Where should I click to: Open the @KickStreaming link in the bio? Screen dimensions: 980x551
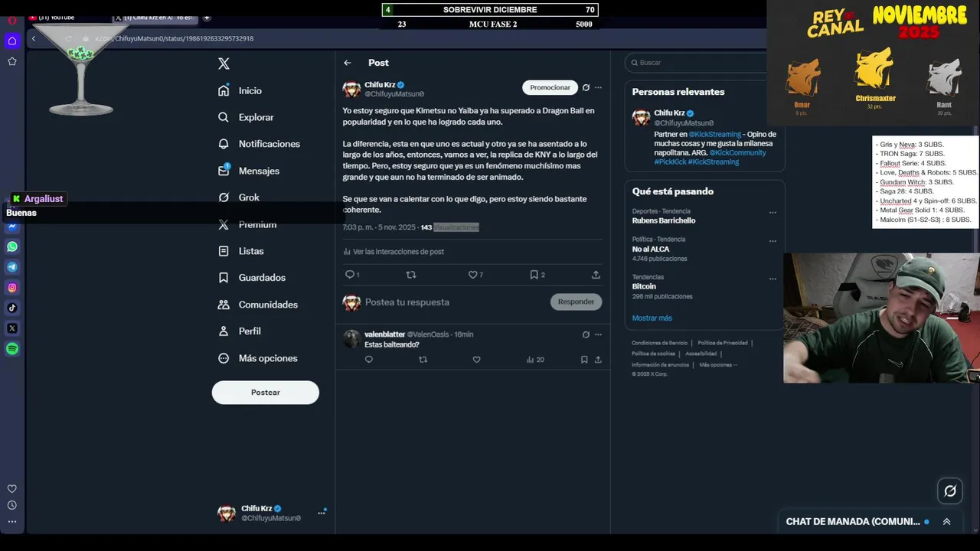[x=714, y=134]
